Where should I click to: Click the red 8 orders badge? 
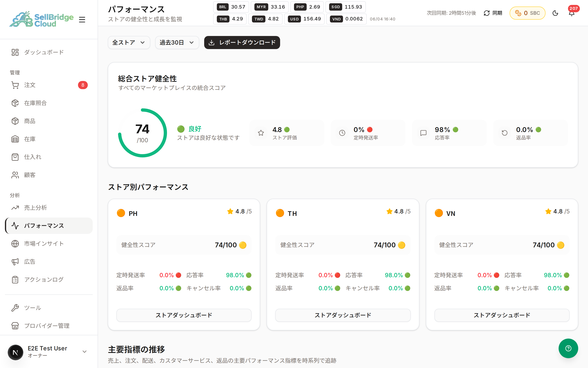pyautogui.click(x=83, y=85)
